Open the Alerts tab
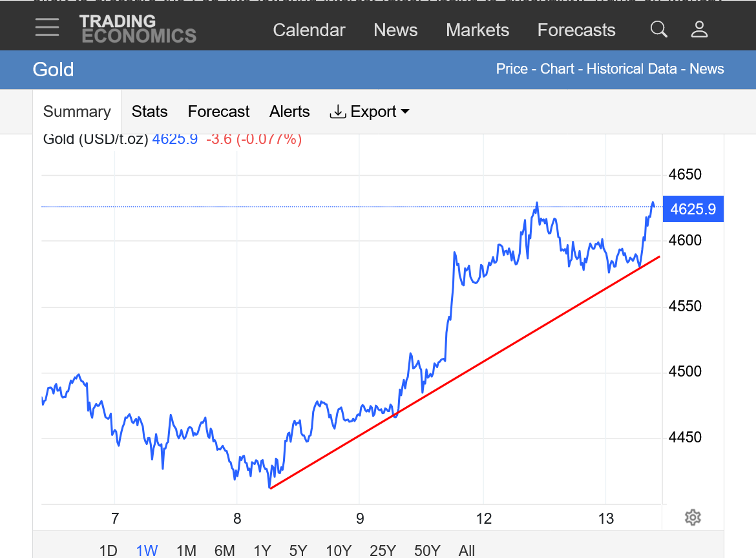The image size is (756, 558). (x=289, y=112)
